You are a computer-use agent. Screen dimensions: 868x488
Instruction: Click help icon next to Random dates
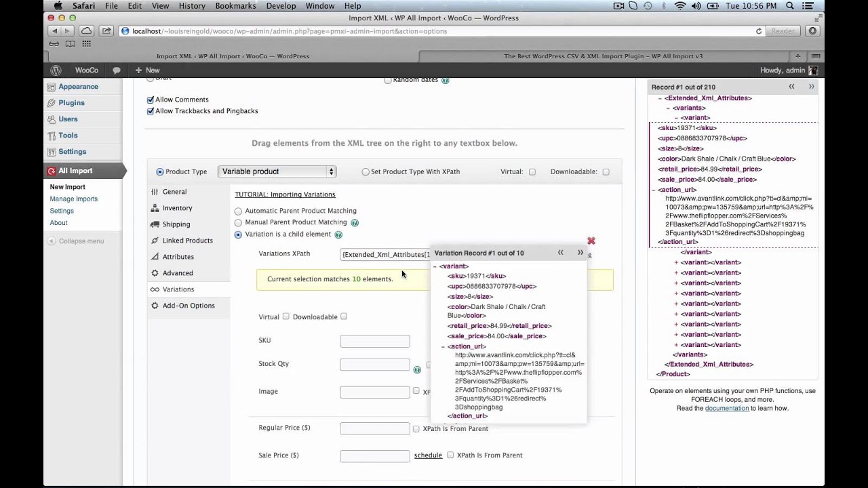pos(446,80)
